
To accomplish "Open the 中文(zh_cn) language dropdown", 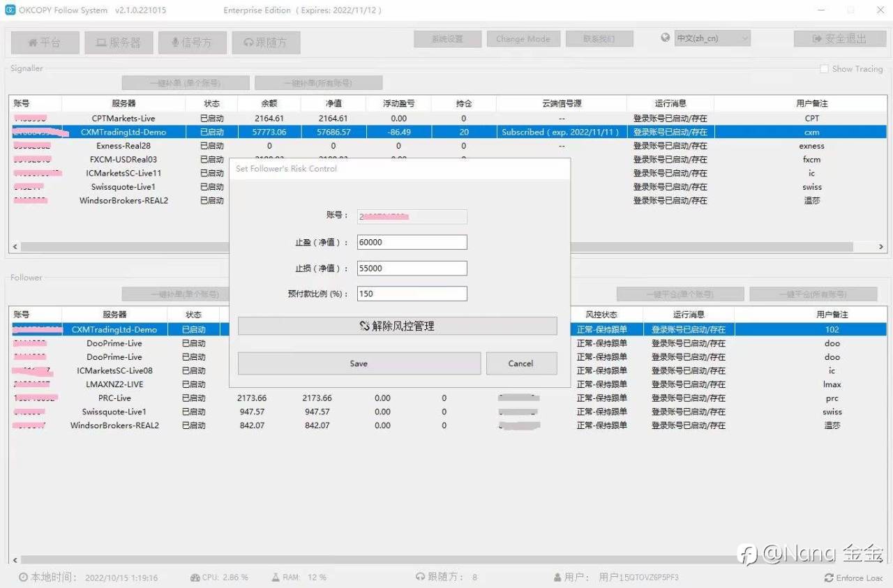I will point(712,38).
